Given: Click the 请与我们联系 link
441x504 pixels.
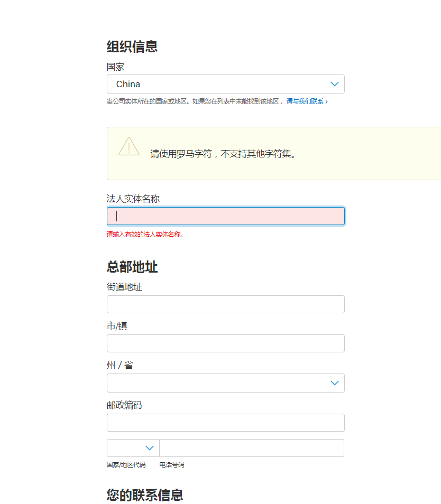Looking at the screenshot, I should pos(307,101).
